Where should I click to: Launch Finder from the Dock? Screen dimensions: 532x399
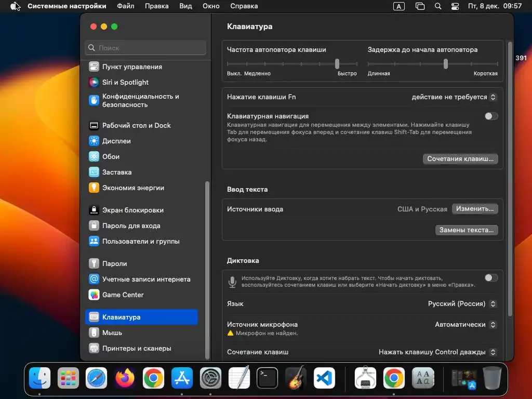[x=39, y=378]
